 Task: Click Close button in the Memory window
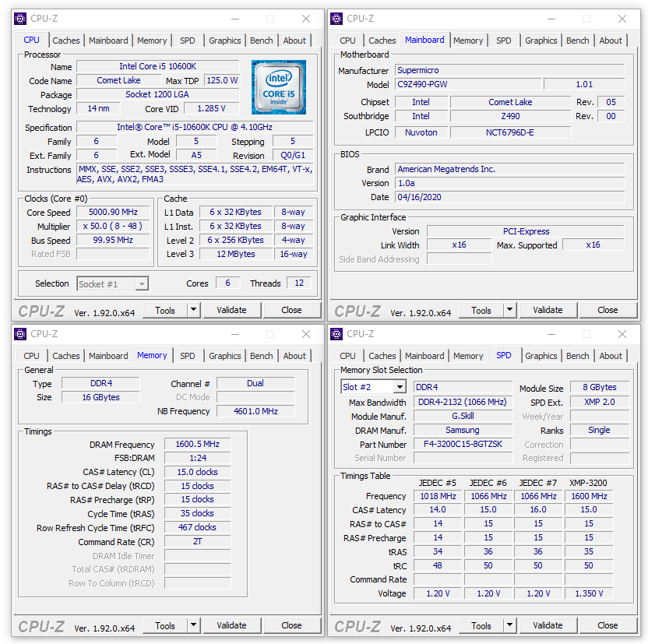coord(292,625)
